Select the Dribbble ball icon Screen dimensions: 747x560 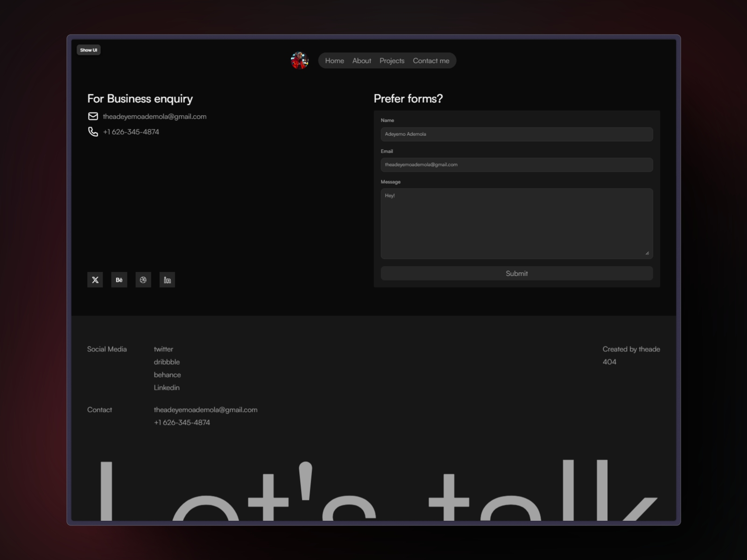143,280
